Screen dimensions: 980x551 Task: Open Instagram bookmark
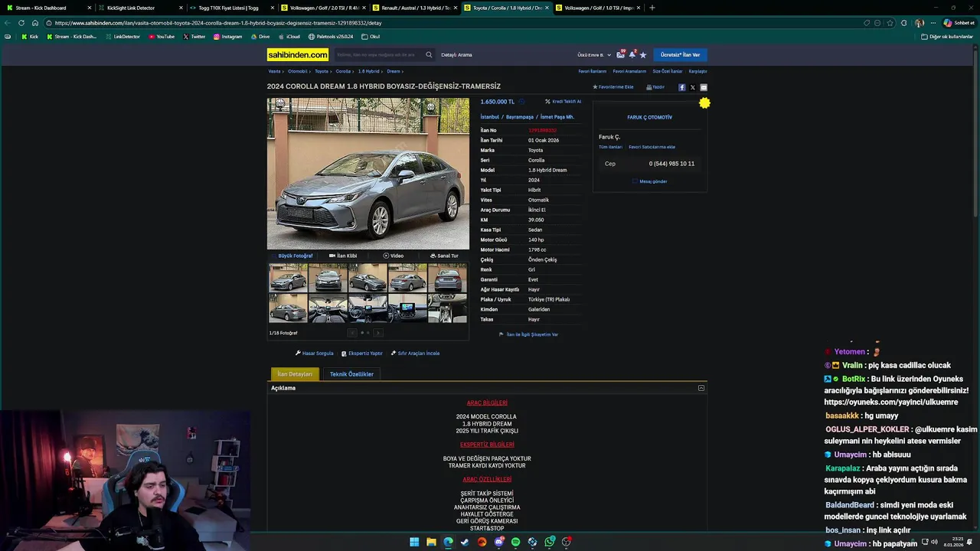point(227,37)
